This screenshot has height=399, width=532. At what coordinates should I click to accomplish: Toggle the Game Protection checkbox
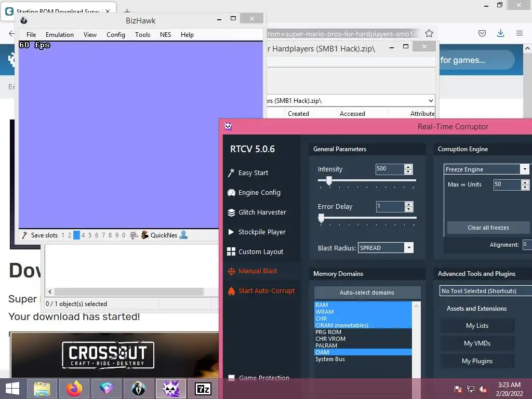231,378
